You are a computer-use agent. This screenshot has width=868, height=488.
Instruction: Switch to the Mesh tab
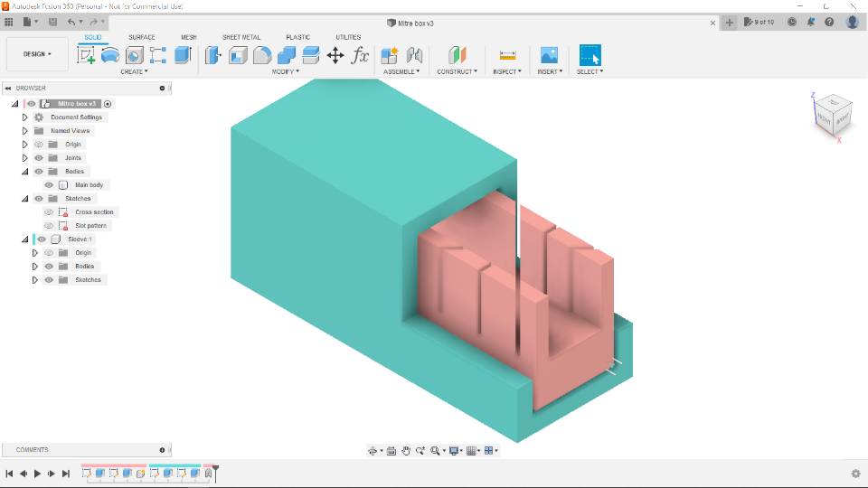pos(189,37)
